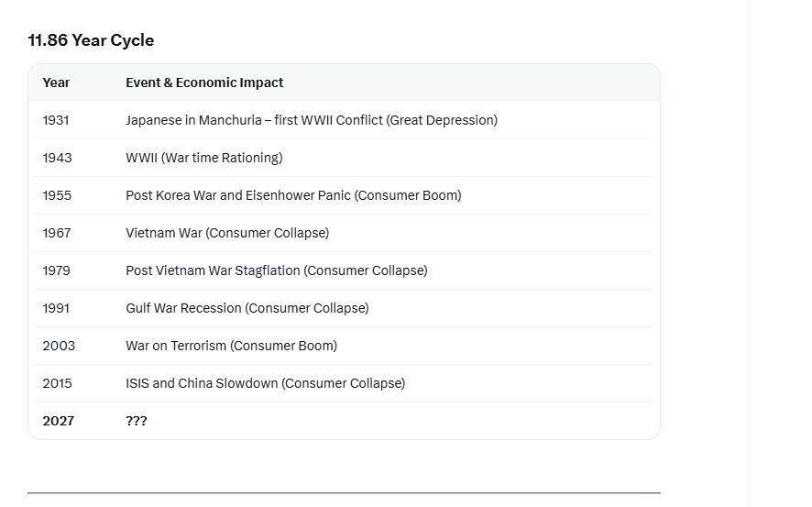Click the 2003 year cell

[59, 346]
